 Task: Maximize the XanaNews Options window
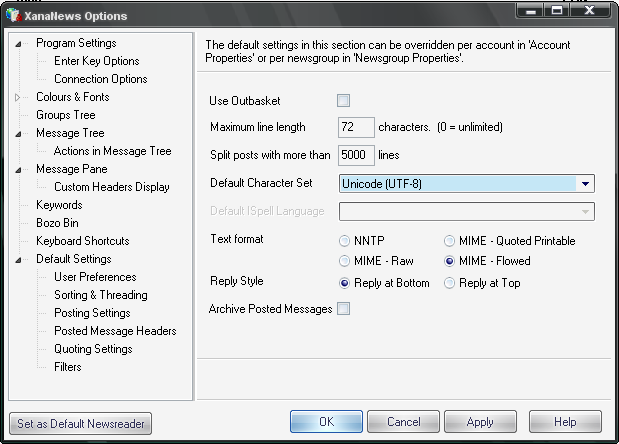557,10
